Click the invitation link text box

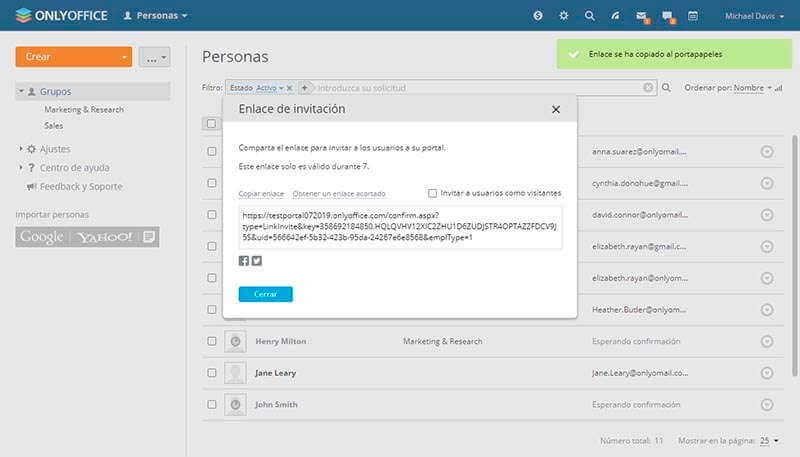click(x=400, y=228)
